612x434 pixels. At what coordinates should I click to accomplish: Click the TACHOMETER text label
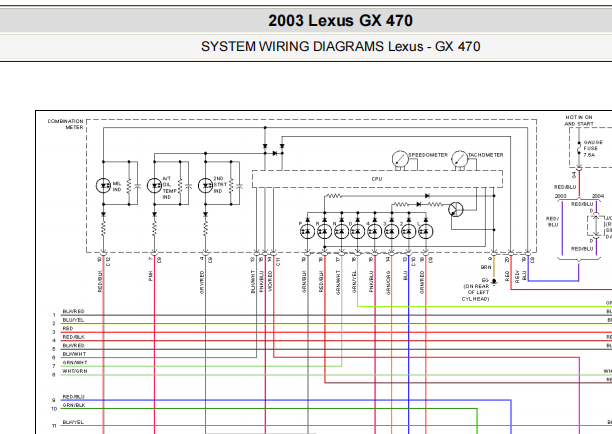tap(486, 155)
